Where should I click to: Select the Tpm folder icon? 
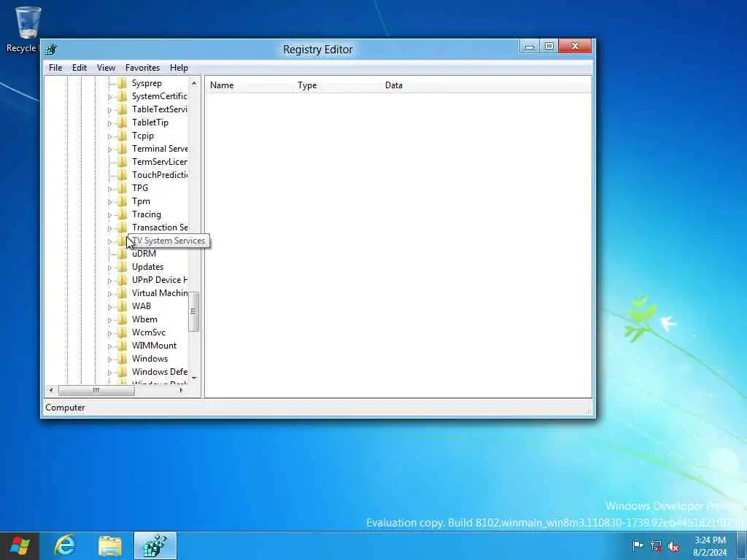coord(123,201)
